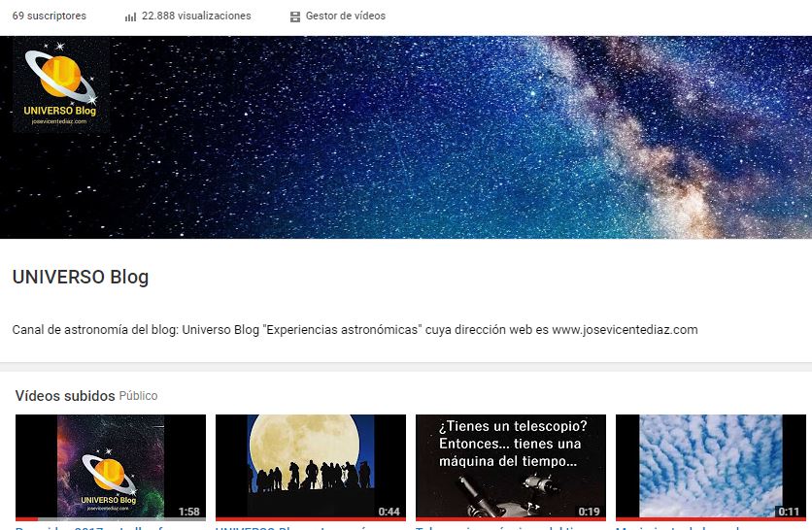
Task: Click the views bar-chart icon
Action: (130, 17)
